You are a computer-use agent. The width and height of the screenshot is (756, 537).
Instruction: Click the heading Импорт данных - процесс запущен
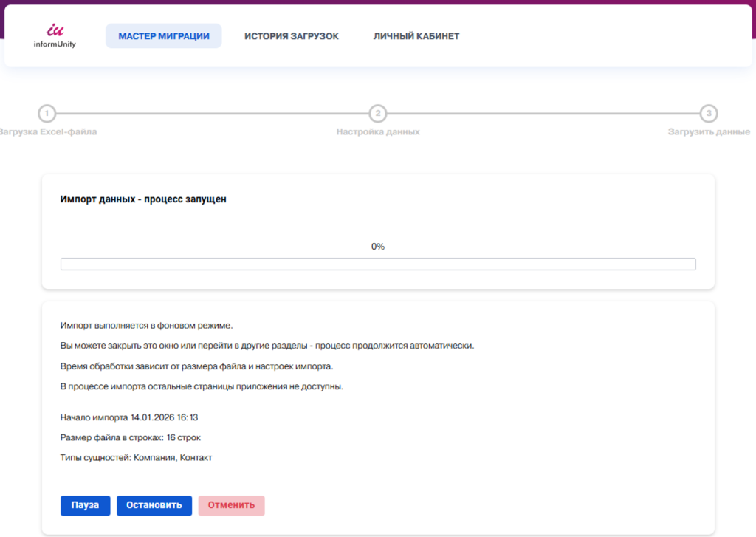tap(143, 199)
